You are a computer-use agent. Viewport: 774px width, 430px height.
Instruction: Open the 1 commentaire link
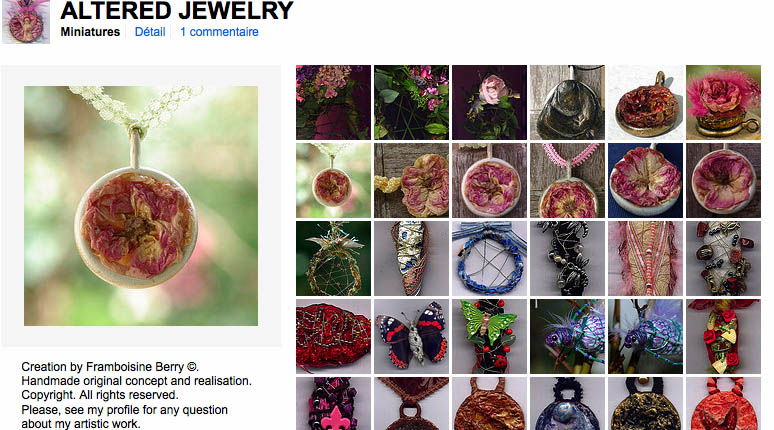coord(219,32)
